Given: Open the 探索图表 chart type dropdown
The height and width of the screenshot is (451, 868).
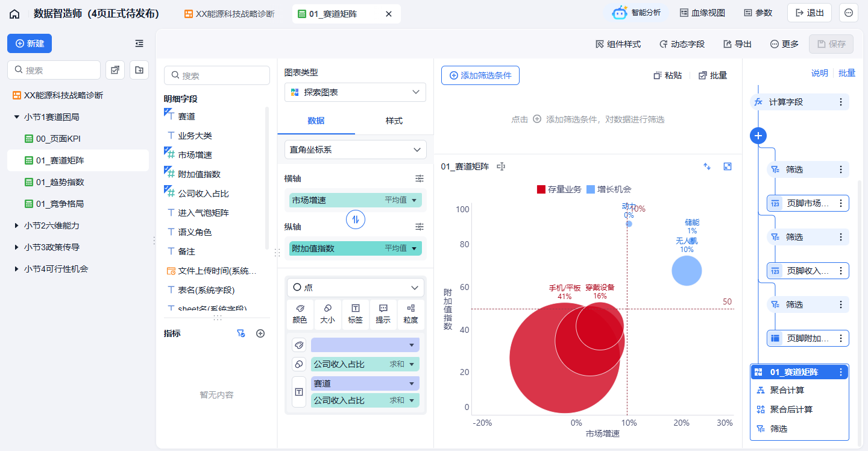Looking at the screenshot, I should pos(355,92).
